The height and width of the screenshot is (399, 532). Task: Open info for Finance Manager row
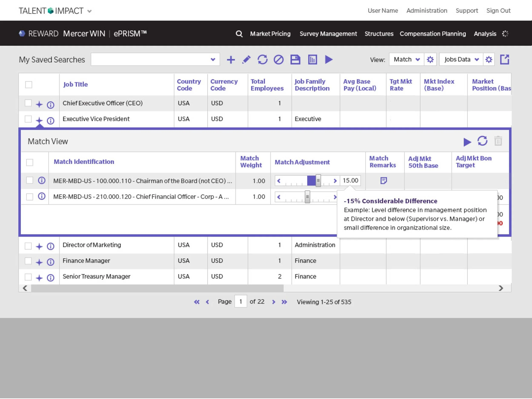50,262
